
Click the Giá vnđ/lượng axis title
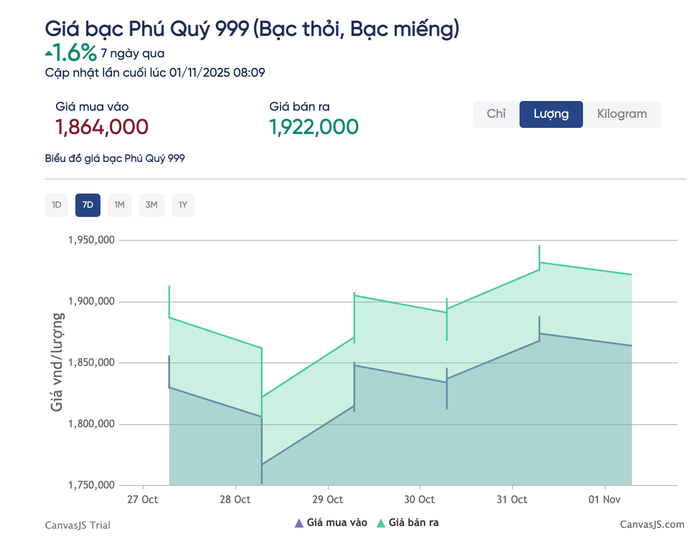(x=57, y=362)
